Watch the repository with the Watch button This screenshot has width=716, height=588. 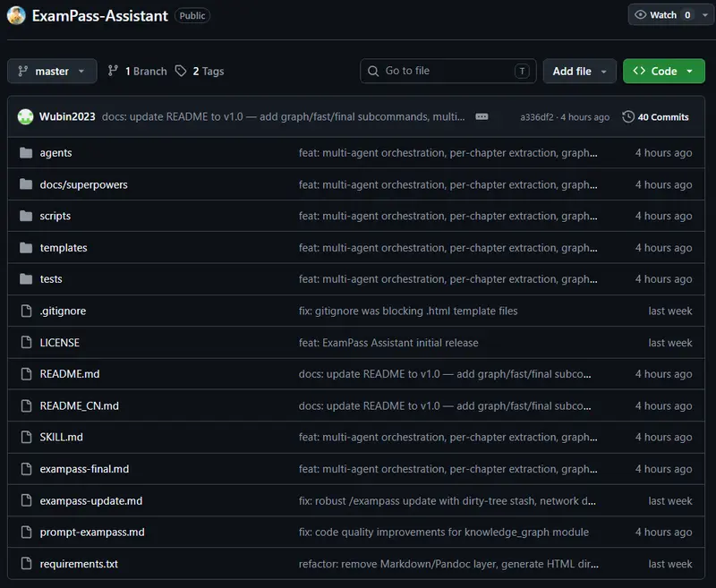point(663,15)
